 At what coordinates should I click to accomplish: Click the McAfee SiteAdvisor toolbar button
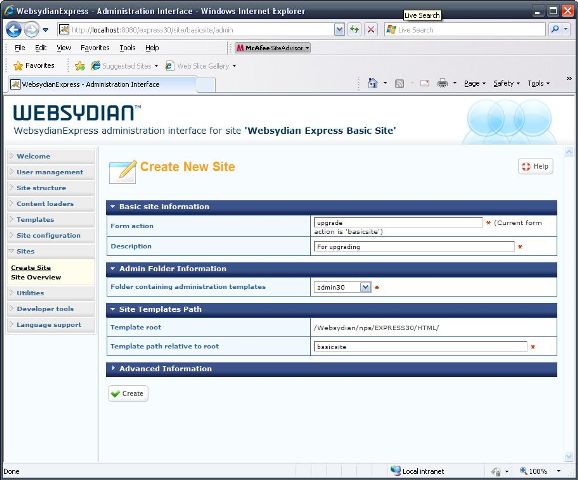(273, 48)
